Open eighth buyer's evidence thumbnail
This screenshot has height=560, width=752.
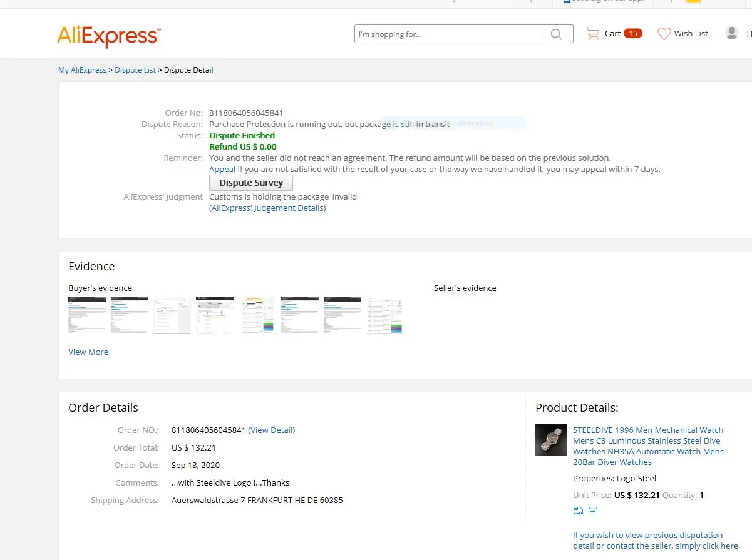[385, 315]
